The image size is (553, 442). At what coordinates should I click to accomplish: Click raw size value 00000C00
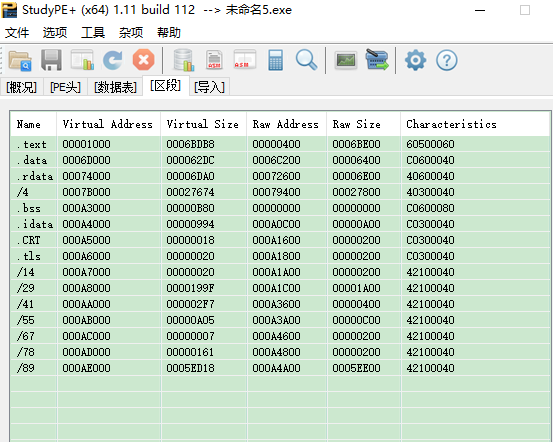pos(356,320)
